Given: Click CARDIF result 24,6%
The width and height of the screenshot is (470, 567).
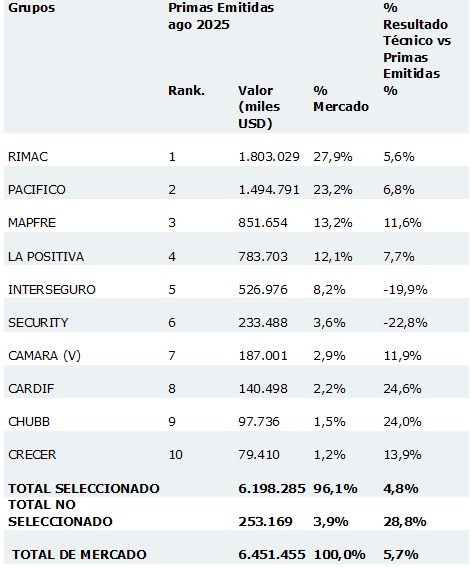Looking at the screenshot, I should 402,388.
